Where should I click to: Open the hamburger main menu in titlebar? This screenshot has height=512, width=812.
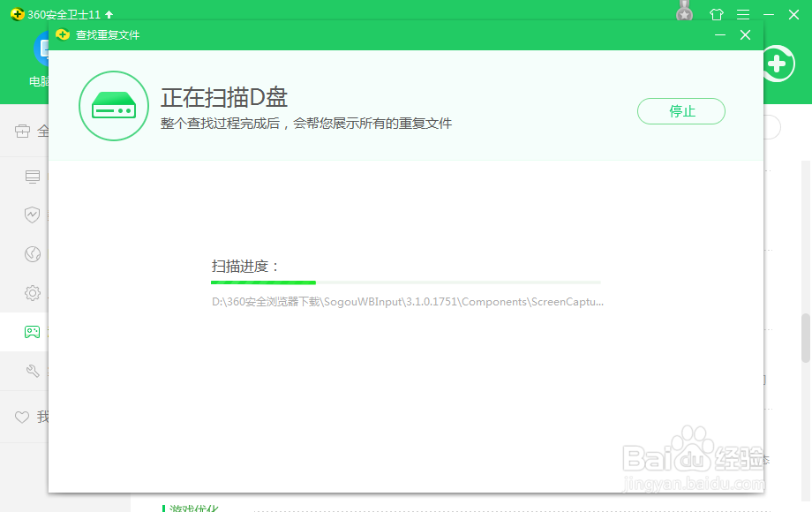(x=742, y=14)
